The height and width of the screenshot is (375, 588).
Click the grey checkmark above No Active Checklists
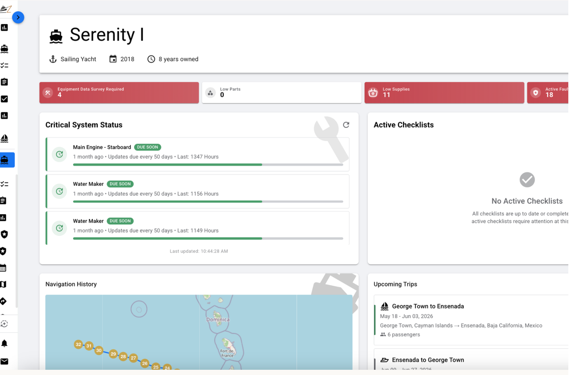click(527, 180)
